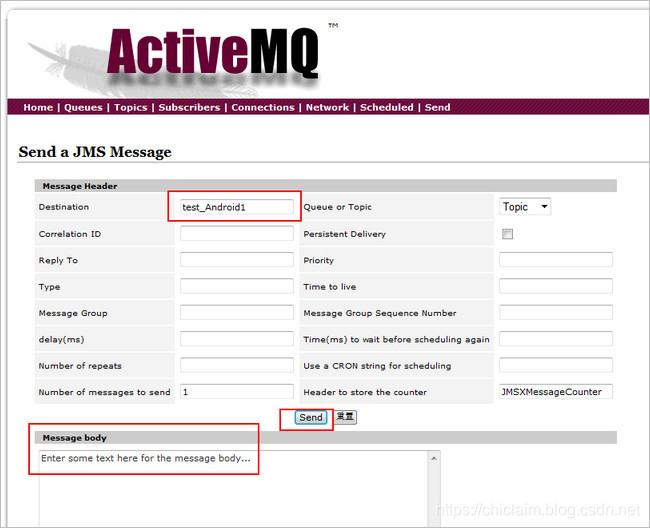Click the Header to store the counter field
Image resolution: width=650 pixels, height=528 pixels.
[556, 392]
